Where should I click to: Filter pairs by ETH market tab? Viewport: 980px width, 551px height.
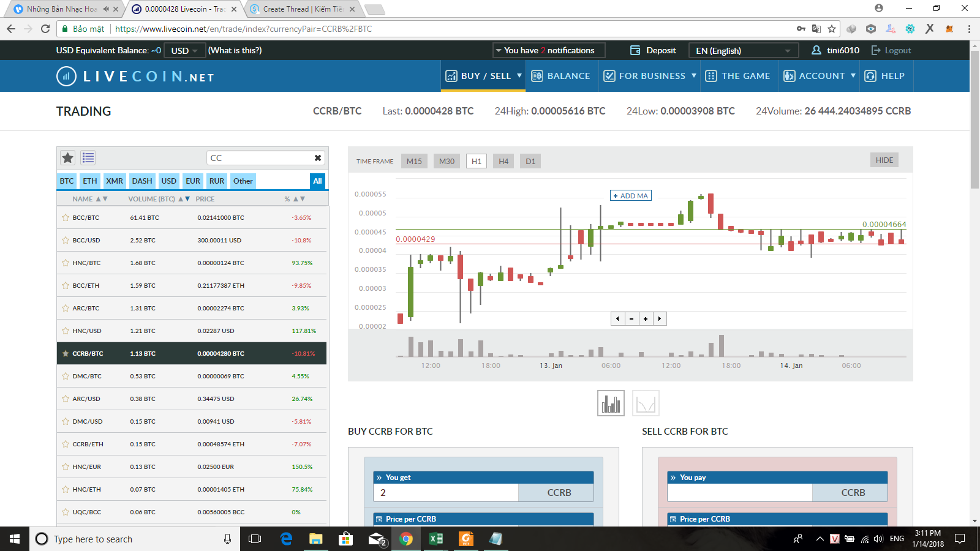[x=90, y=181]
